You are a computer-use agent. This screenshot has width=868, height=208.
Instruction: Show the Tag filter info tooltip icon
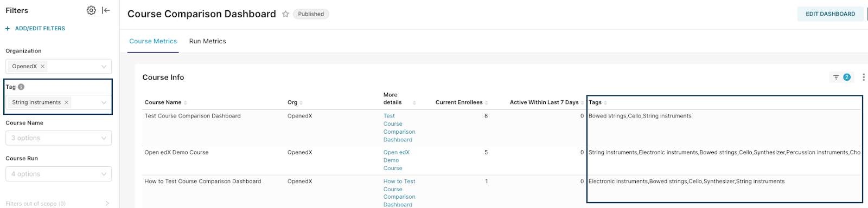pyautogui.click(x=21, y=87)
